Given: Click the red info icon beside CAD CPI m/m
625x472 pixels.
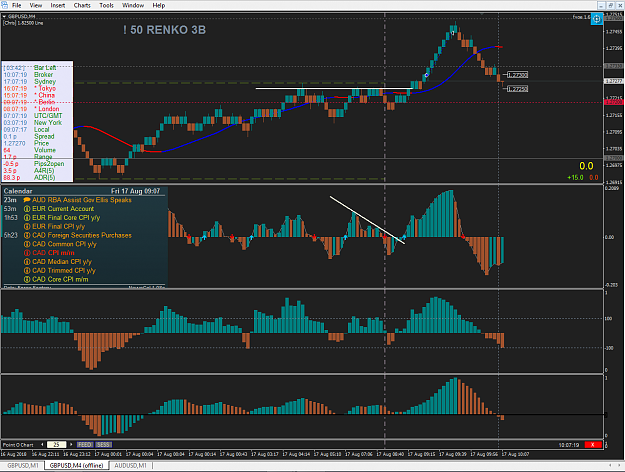Looking at the screenshot, I should click(x=27, y=253).
